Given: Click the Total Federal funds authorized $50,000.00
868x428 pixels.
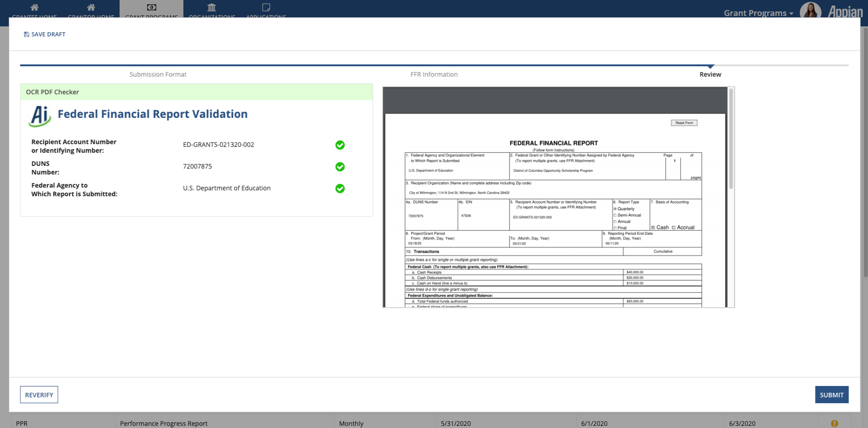Looking at the screenshot, I should pos(635,301).
